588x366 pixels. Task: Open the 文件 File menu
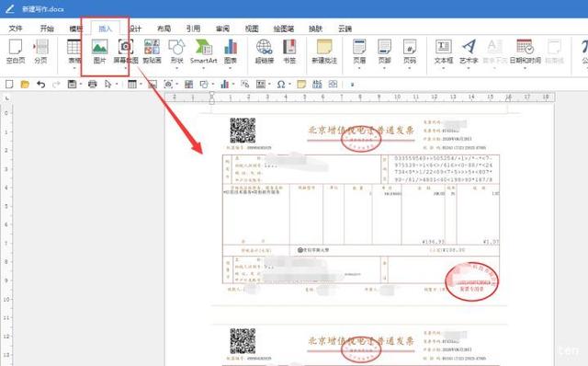(x=16, y=29)
